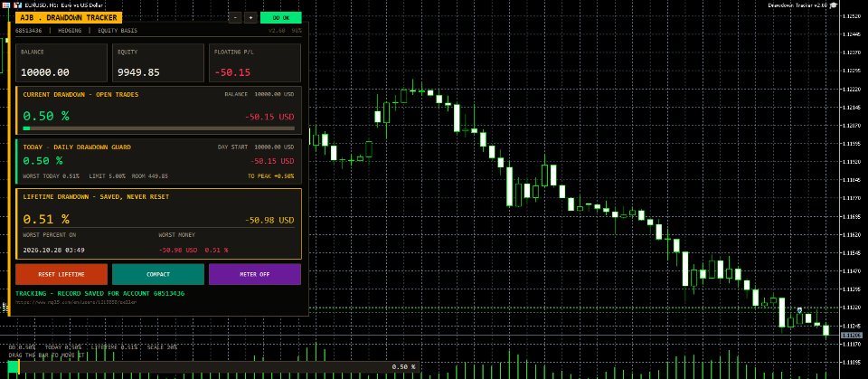Click the minus button in tracker header
The width and height of the screenshot is (868, 379).
pyautogui.click(x=235, y=18)
